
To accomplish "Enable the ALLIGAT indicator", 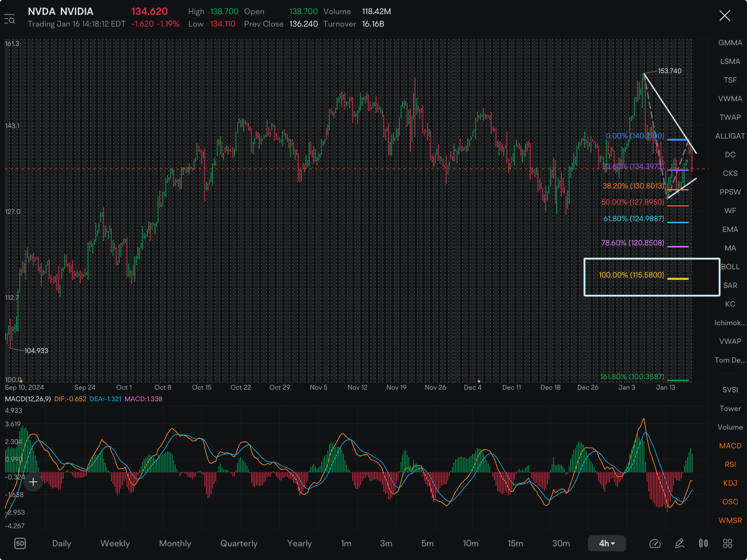I will point(730,136).
